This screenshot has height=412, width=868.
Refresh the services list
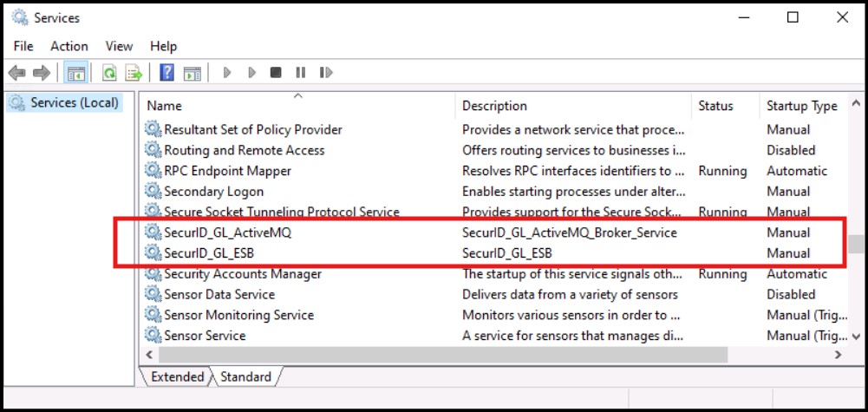[x=110, y=73]
